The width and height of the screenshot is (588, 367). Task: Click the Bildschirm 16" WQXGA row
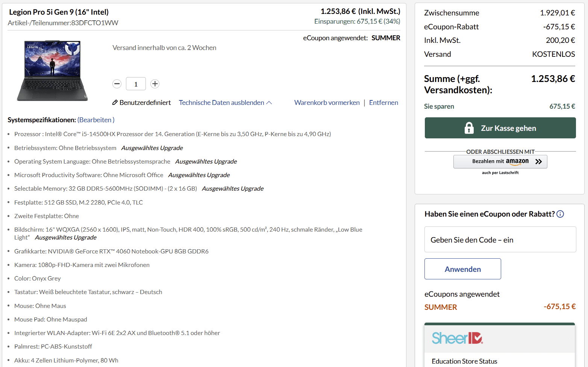pyautogui.click(x=188, y=234)
